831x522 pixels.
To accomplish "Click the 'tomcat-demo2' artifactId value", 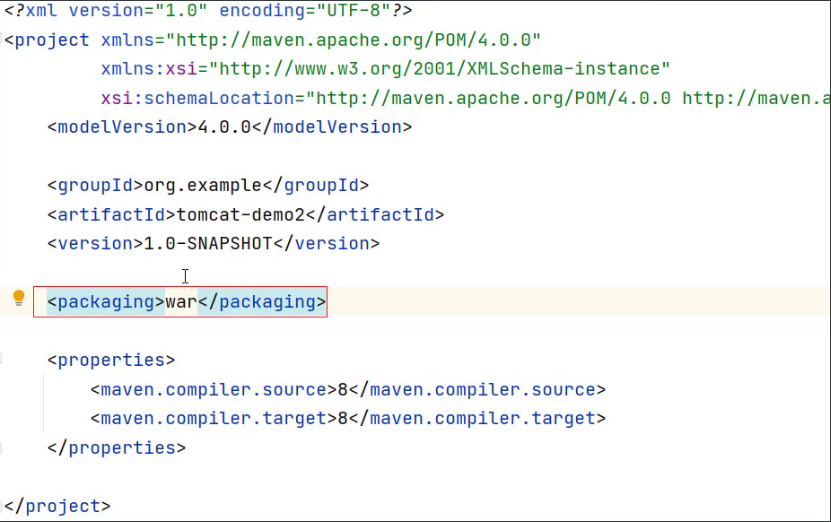I will click(x=241, y=215).
